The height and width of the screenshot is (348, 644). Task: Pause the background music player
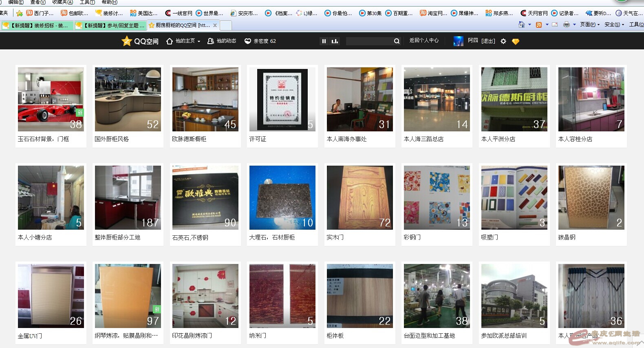[x=324, y=41]
